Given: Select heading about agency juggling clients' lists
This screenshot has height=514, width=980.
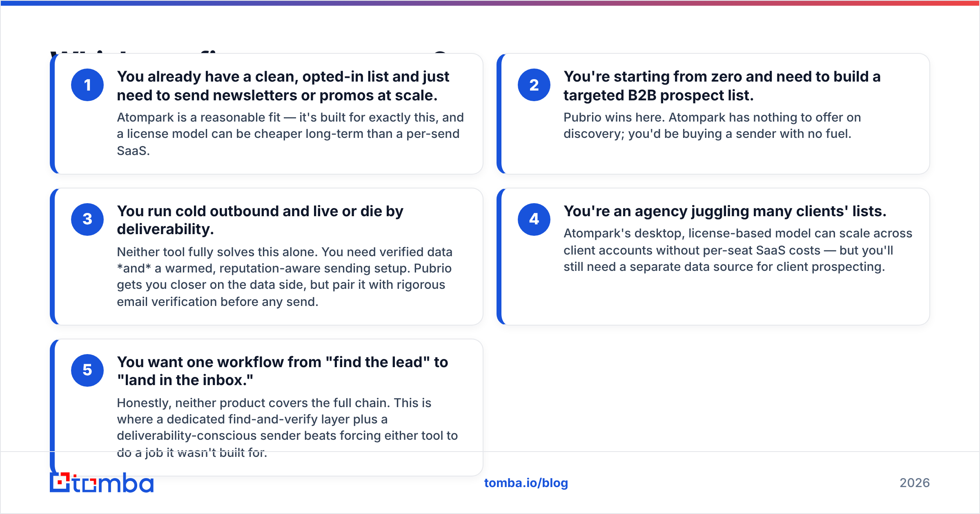Looking at the screenshot, I should click(725, 211).
